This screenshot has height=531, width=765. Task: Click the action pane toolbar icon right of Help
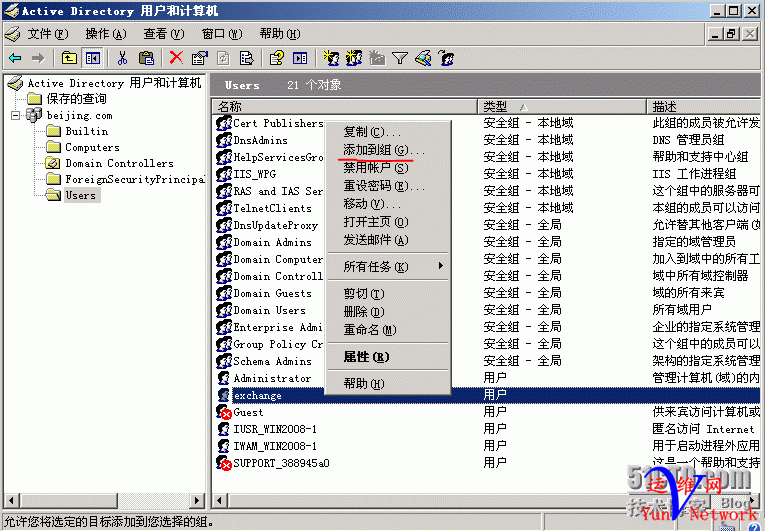[x=300, y=59]
